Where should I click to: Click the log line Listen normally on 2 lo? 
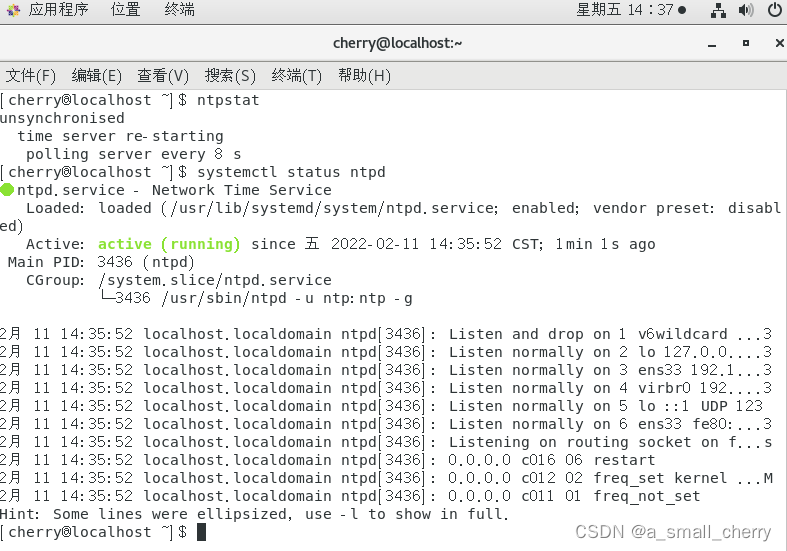pyautogui.click(x=386, y=352)
